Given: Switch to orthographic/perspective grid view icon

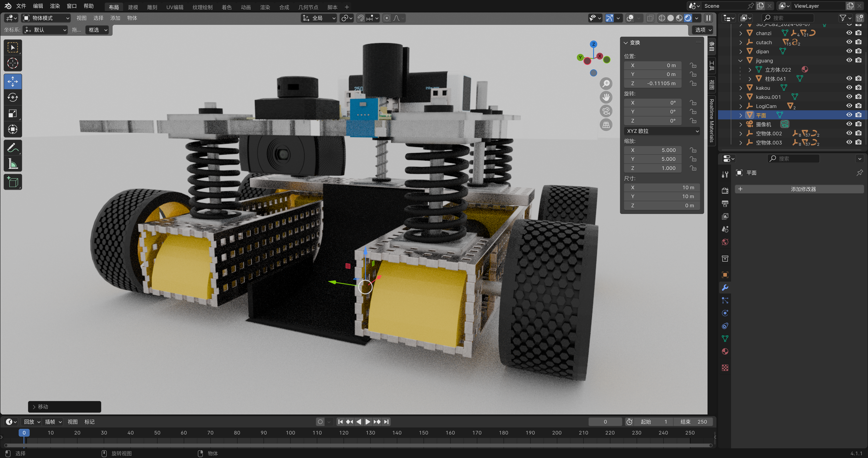Looking at the screenshot, I should point(606,125).
